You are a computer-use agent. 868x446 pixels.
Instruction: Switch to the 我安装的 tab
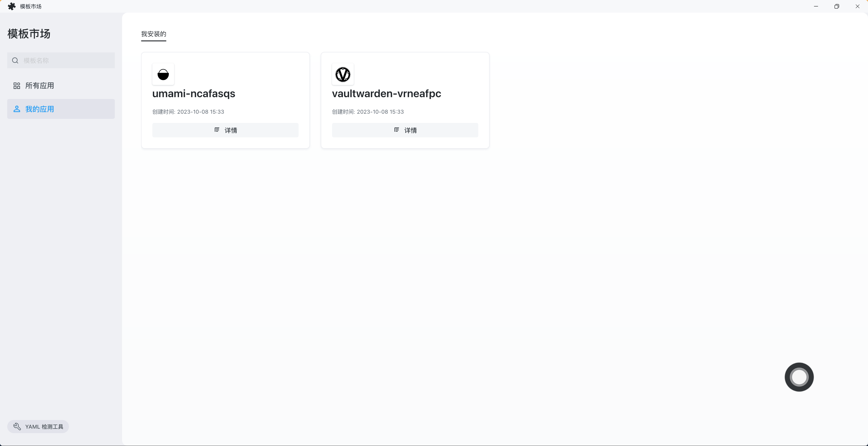(153, 34)
